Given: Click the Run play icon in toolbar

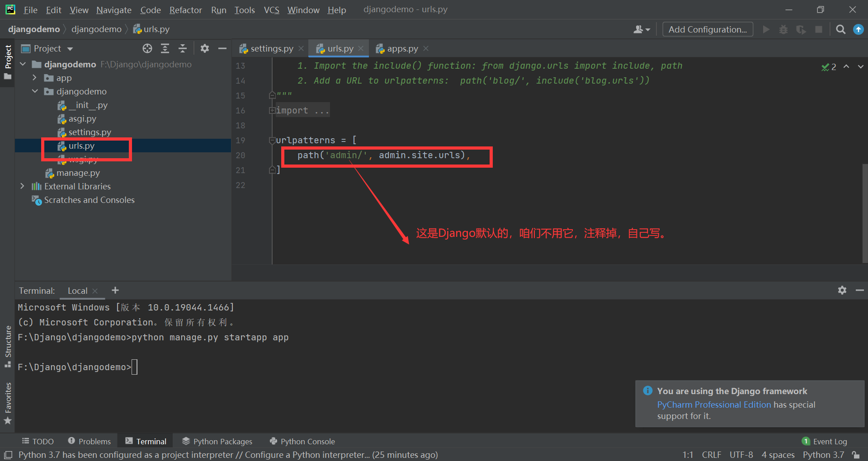Looking at the screenshot, I should [x=766, y=29].
